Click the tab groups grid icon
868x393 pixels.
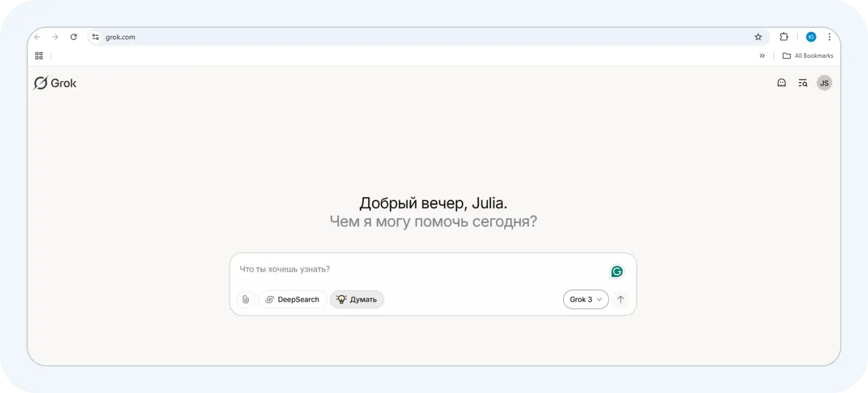point(39,55)
